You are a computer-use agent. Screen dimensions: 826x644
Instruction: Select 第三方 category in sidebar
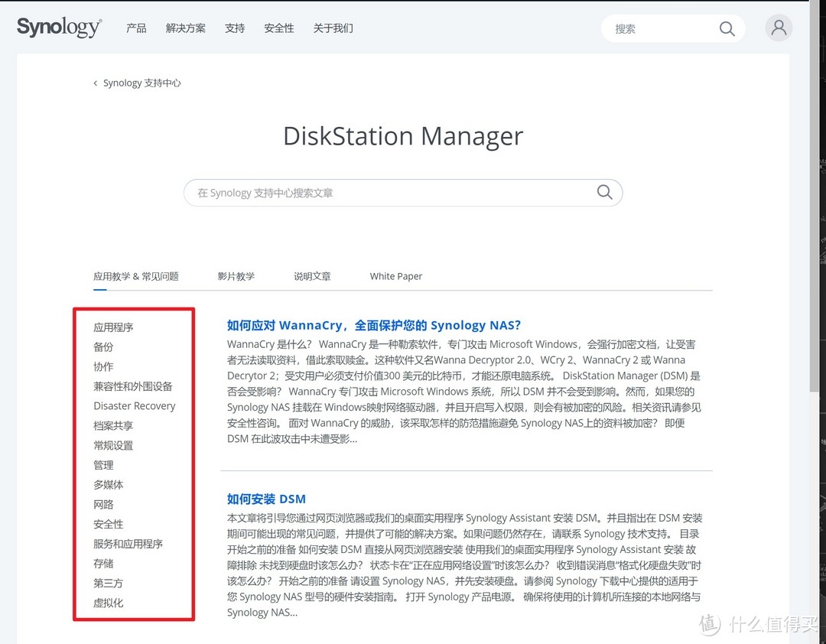coord(109,583)
